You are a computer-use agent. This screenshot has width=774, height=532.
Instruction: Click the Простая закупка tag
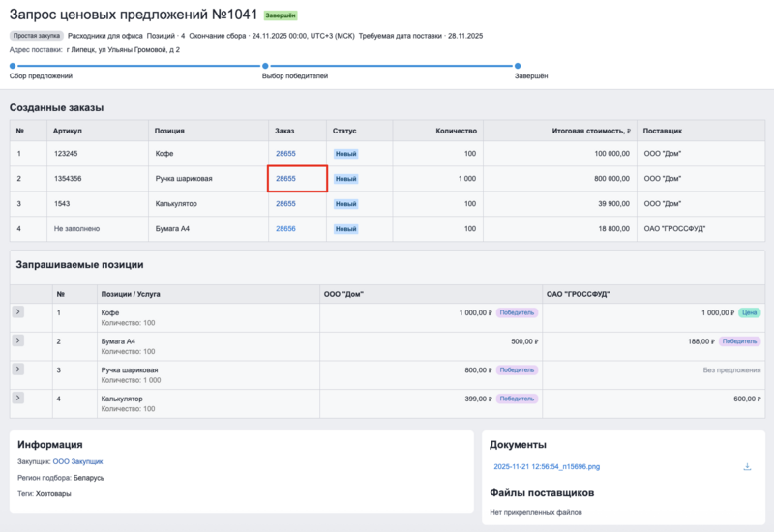pos(37,35)
